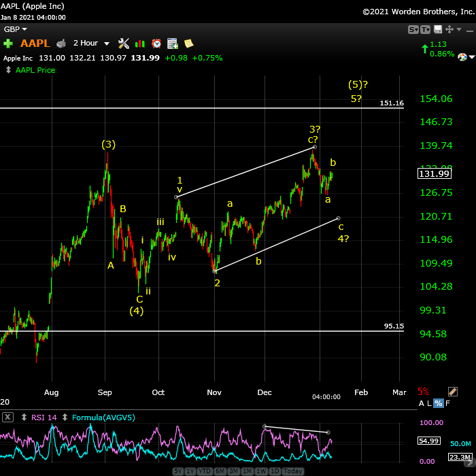Click the AAPL ticker symbol

(x=35, y=44)
